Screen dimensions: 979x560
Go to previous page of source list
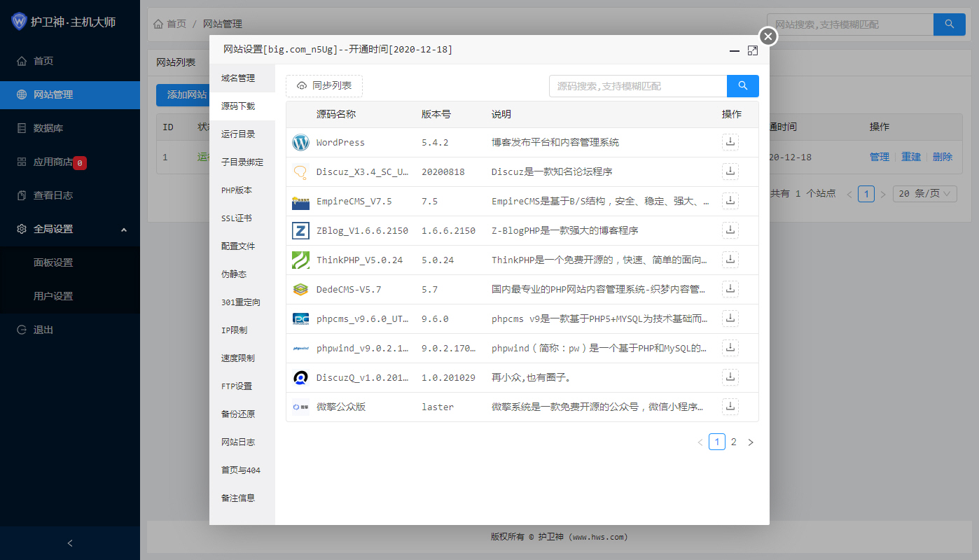point(700,442)
